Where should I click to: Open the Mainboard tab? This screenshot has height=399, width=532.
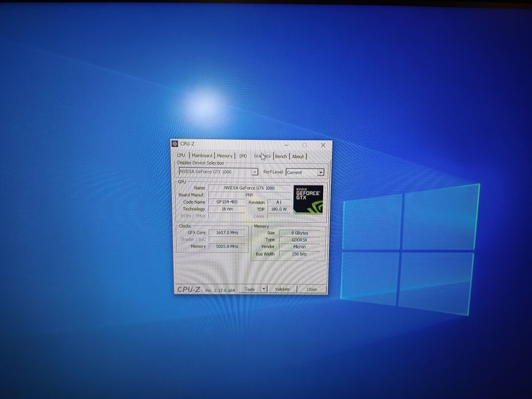pyautogui.click(x=202, y=156)
